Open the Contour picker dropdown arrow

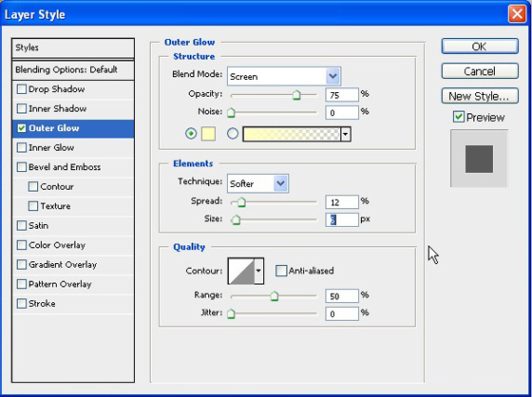[258, 271]
